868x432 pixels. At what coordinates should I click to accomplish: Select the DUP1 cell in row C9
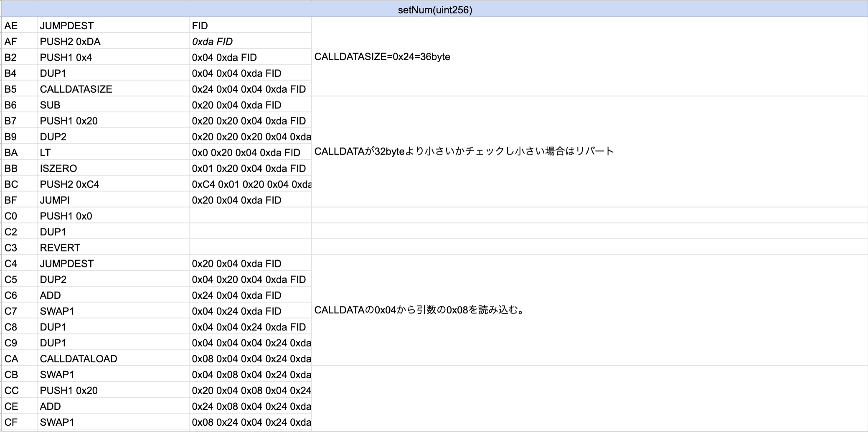[x=113, y=343]
